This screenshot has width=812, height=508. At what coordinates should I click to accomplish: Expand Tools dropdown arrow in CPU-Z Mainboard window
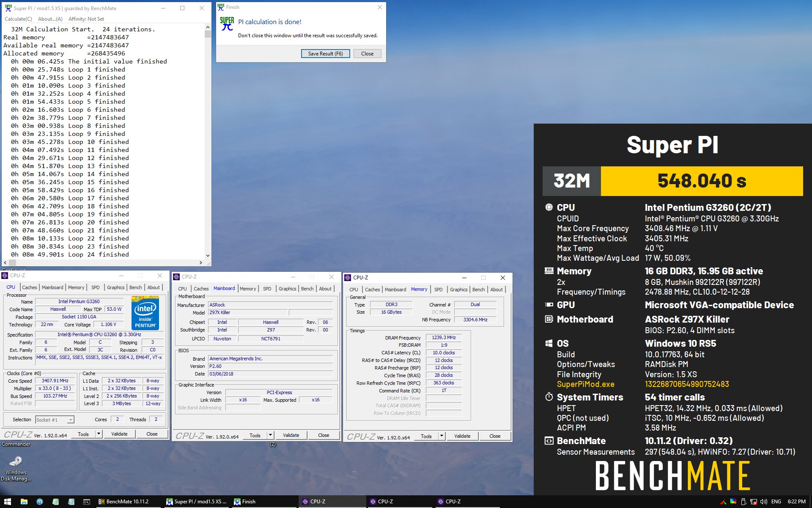point(271,435)
